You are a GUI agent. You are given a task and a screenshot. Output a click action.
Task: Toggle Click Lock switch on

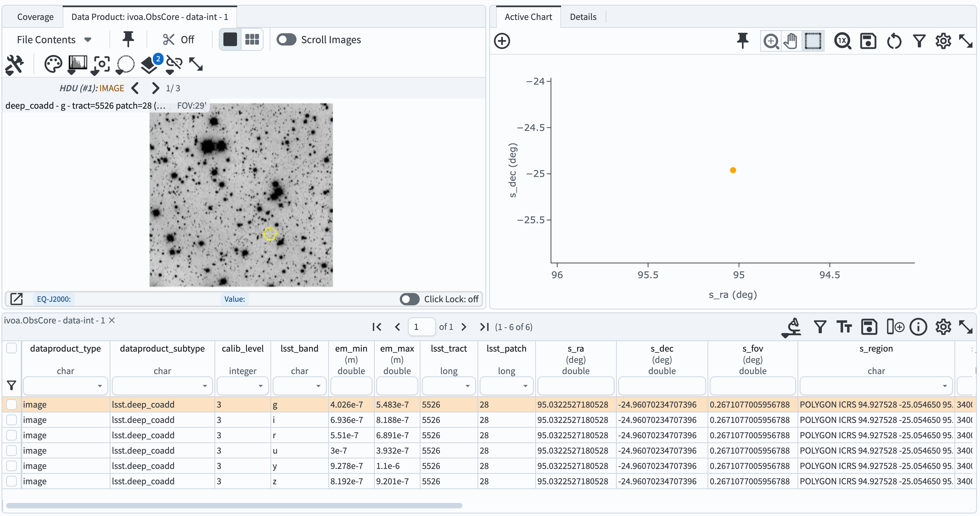(409, 299)
